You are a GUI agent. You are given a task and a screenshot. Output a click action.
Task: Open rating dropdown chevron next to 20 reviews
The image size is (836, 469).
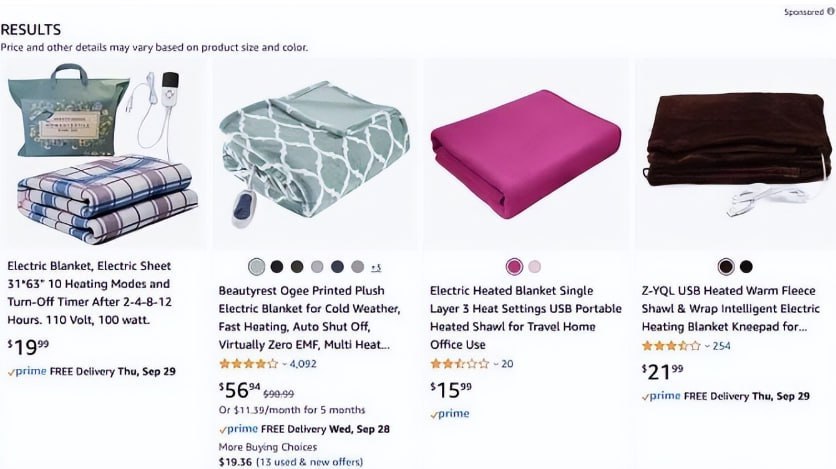(x=495, y=364)
